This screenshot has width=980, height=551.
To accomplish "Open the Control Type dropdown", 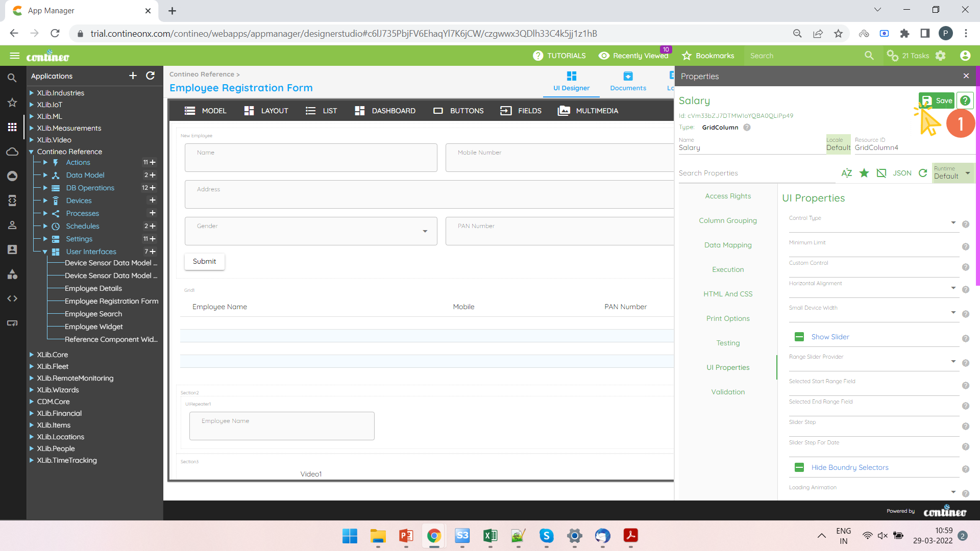I will (952, 223).
